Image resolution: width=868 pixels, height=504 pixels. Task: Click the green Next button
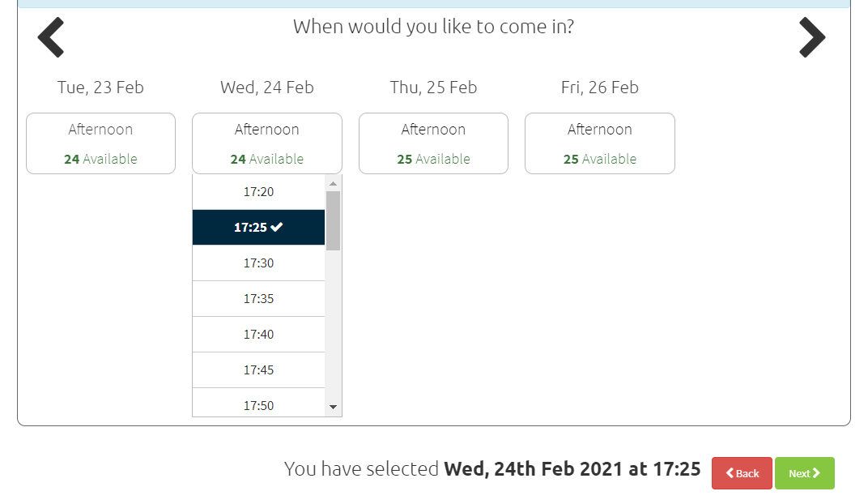pos(804,473)
